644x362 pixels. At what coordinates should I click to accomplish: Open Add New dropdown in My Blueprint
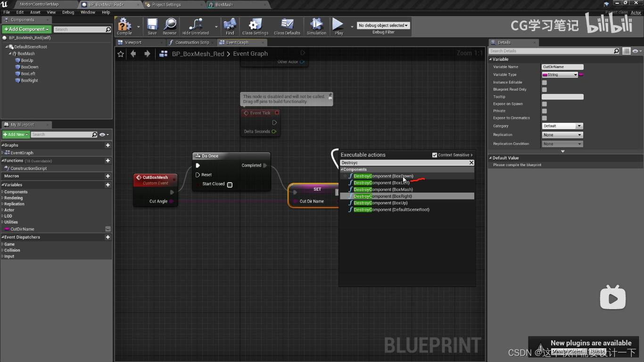[16, 135]
